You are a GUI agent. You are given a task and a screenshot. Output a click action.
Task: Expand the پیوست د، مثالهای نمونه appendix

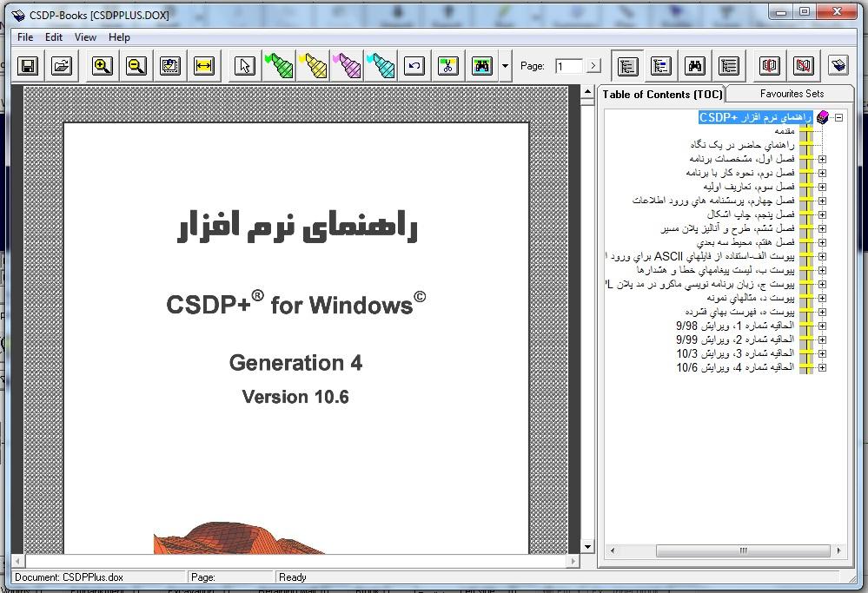coord(823,298)
